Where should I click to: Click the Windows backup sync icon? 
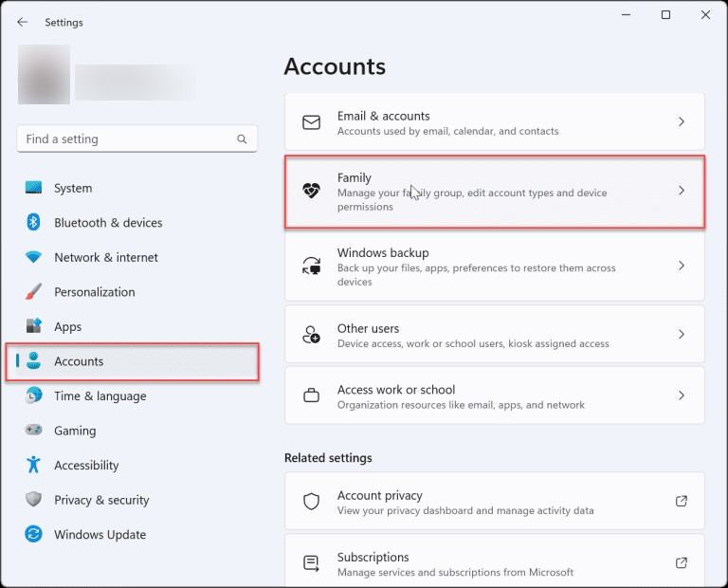[311, 266]
